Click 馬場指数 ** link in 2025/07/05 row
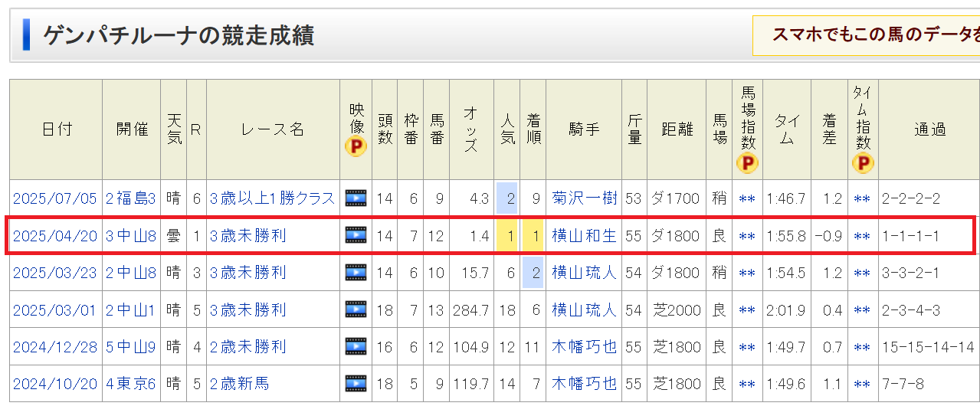Image resolution: width=980 pixels, height=406 pixels. point(747,199)
